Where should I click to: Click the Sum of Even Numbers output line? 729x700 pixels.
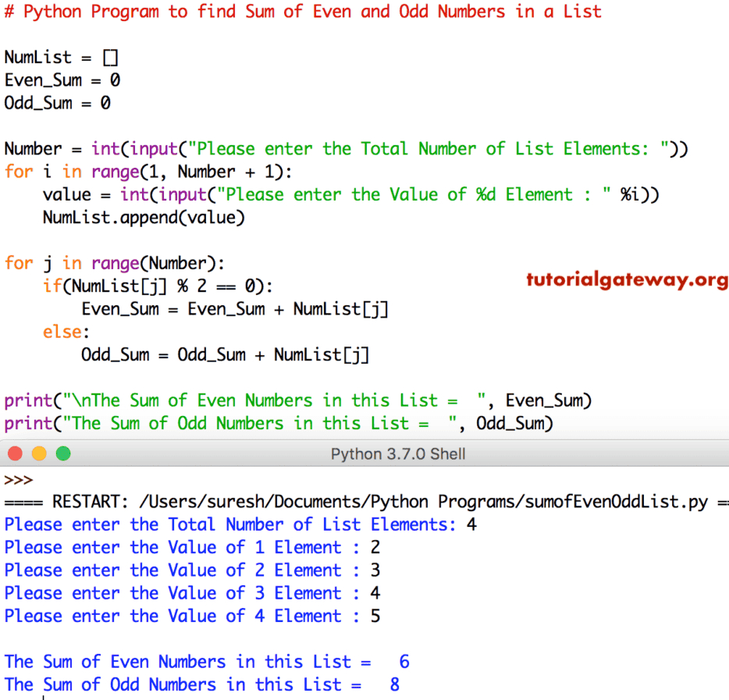207,661
